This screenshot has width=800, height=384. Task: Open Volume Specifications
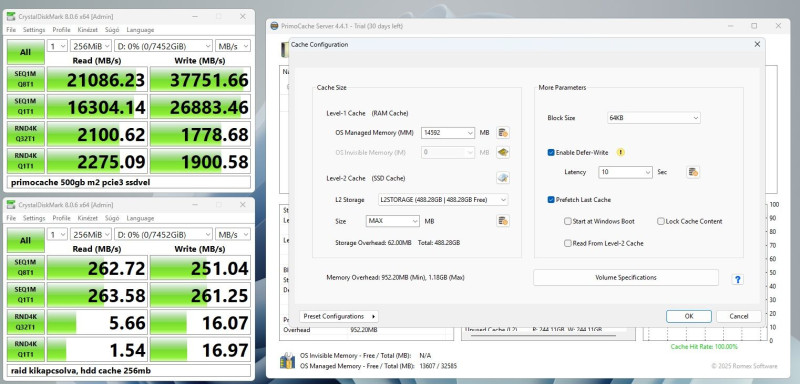626,277
